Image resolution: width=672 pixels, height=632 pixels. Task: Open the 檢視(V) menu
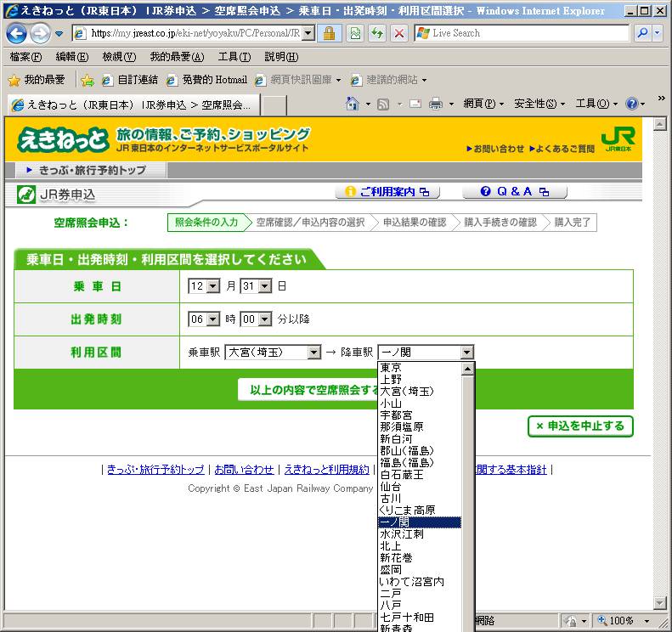click(119, 57)
